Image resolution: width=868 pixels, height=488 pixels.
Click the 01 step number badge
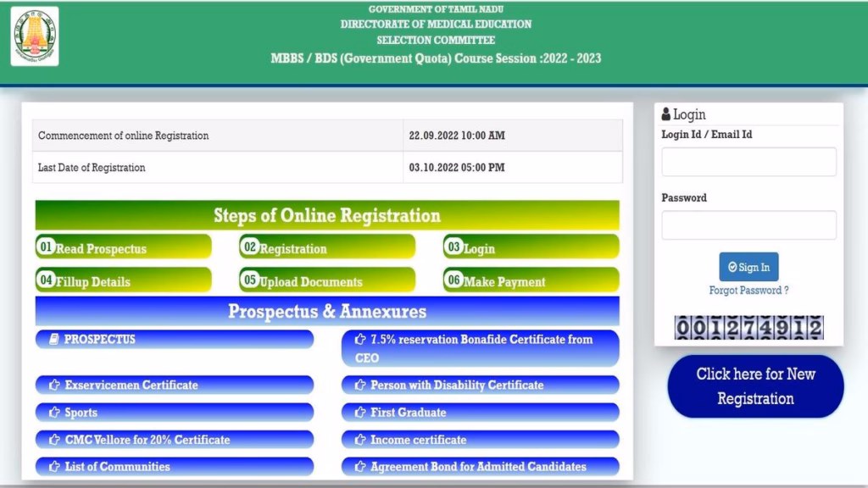tap(46, 247)
